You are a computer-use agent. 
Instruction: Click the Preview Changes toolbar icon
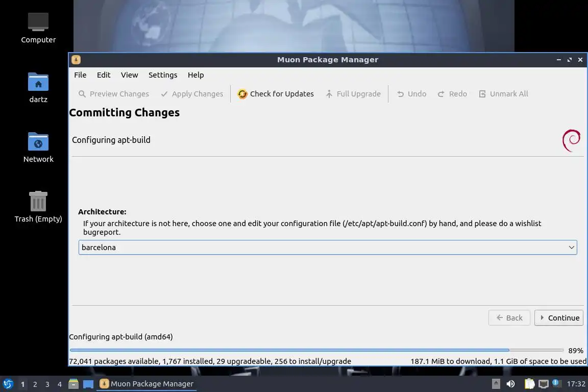82,94
